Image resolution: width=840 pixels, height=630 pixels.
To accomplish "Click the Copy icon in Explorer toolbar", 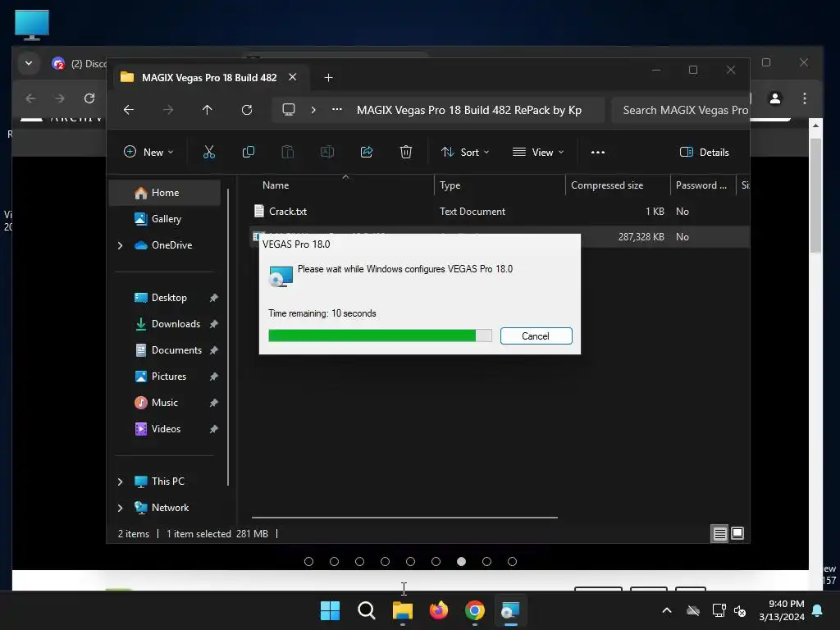I will [248, 152].
